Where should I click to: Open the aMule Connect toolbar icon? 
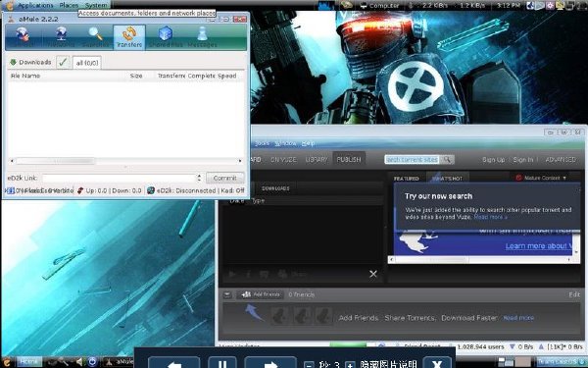23,37
